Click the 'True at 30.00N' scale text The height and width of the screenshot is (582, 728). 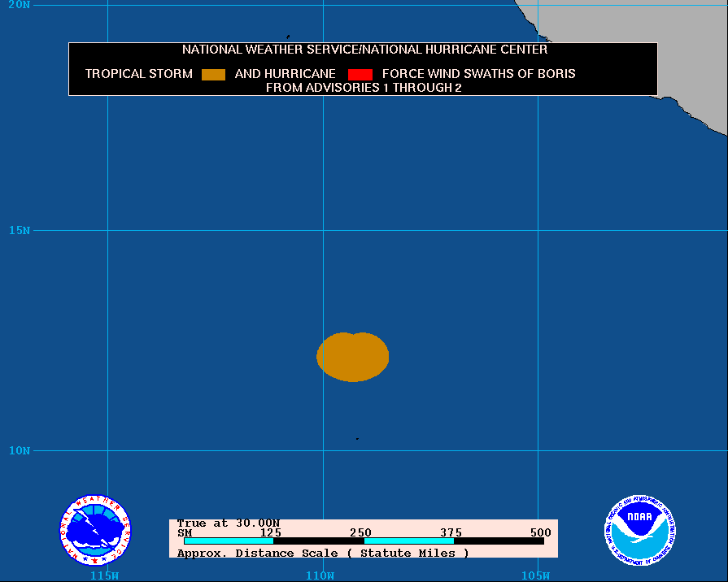tap(229, 523)
